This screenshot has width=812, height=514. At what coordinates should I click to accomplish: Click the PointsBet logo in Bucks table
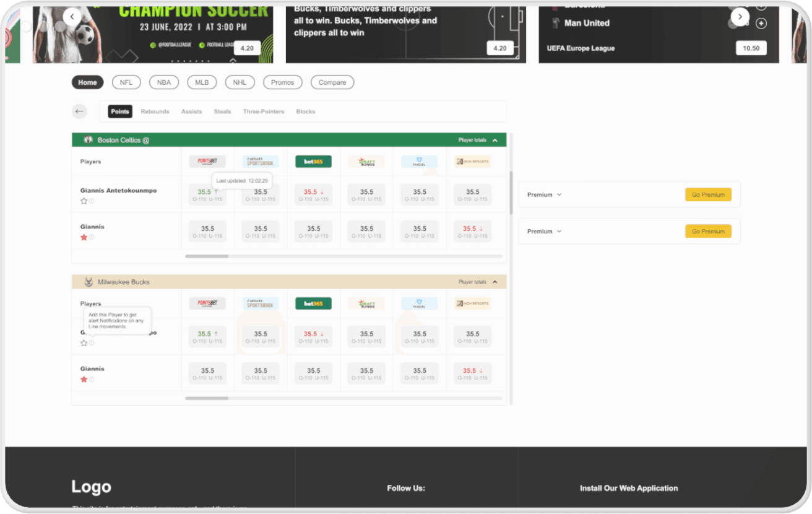207,303
